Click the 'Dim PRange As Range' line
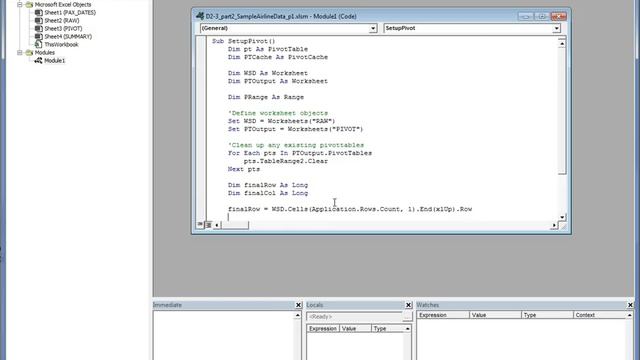The width and height of the screenshot is (640, 360). pos(266,97)
